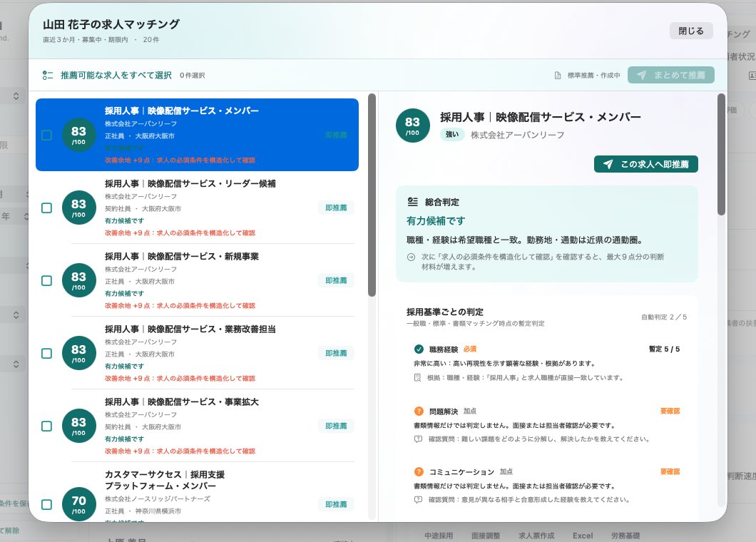Click 即推薦 on the 新規事業 row
756x542 pixels.
click(336, 281)
